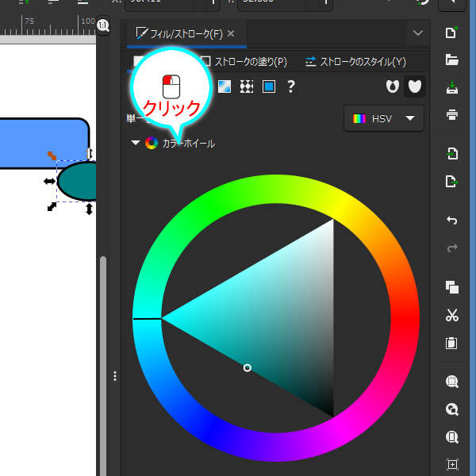The height and width of the screenshot is (476, 476).
Task: Click the paste clipboard icon
Action: [x=451, y=343]
